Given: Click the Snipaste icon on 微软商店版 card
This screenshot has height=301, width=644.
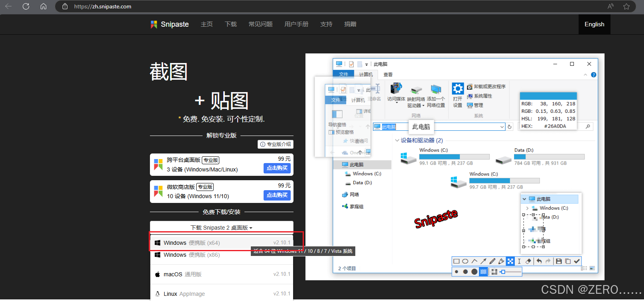Looking at the screenshot, I should coord(158,191).
